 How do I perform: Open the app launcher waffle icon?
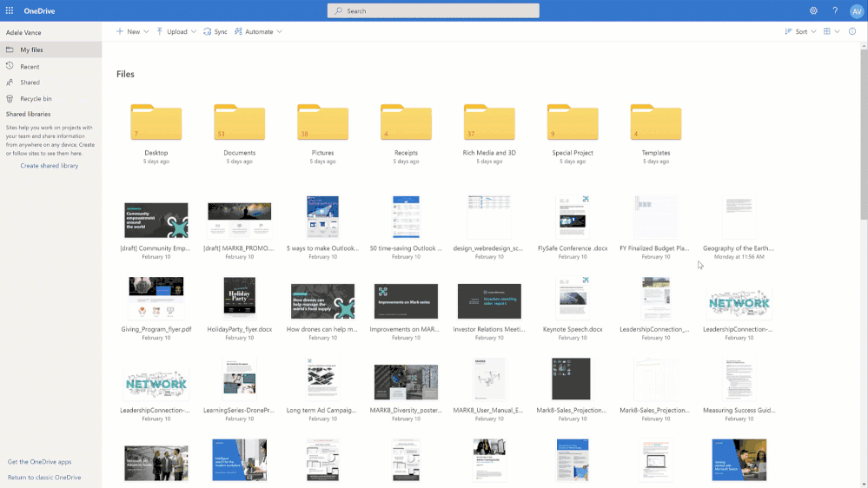10,10
